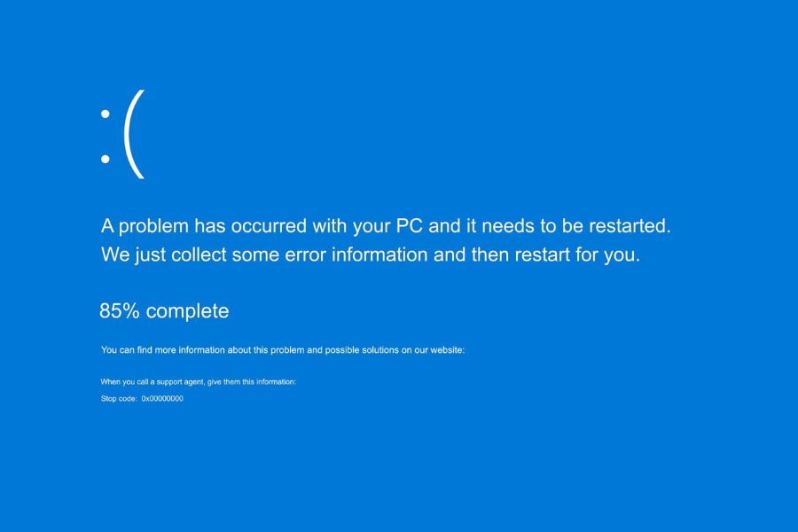
Task: Click the "85%" progress number
Action: (120, 311)
